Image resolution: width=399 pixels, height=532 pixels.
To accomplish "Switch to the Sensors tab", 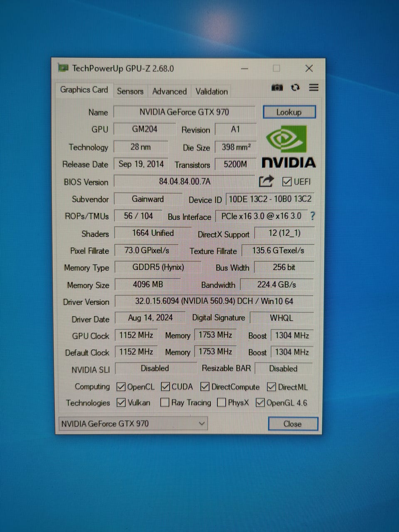I will click(x=130, y=91).
